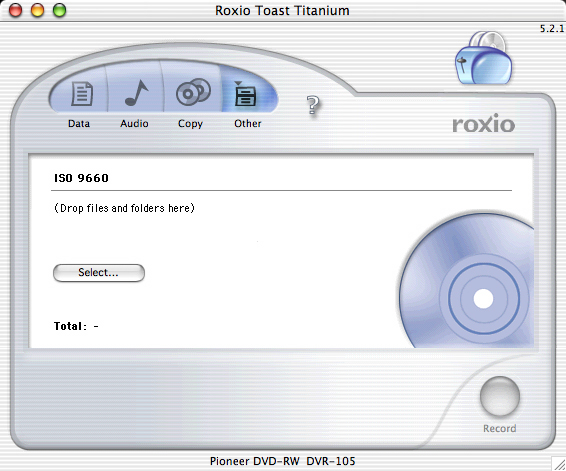
Task: Choose the Copy discs icon
Action: [193, 92]
